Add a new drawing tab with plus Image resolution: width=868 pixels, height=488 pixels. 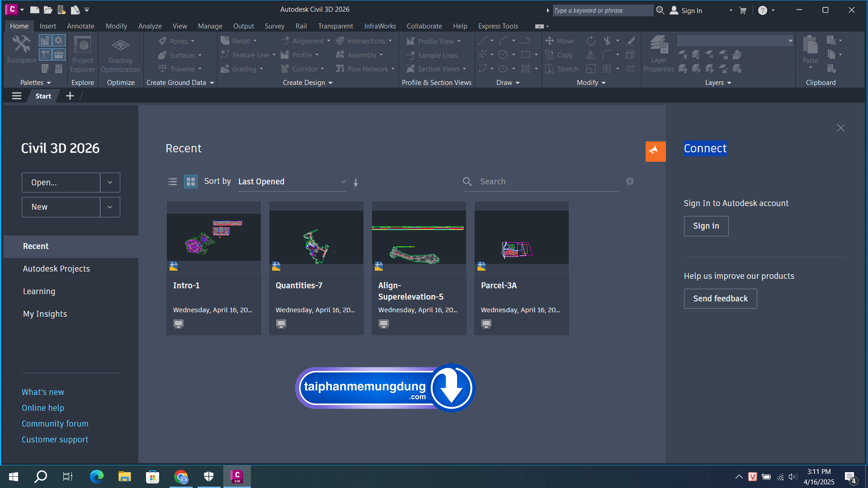point(70,96)
